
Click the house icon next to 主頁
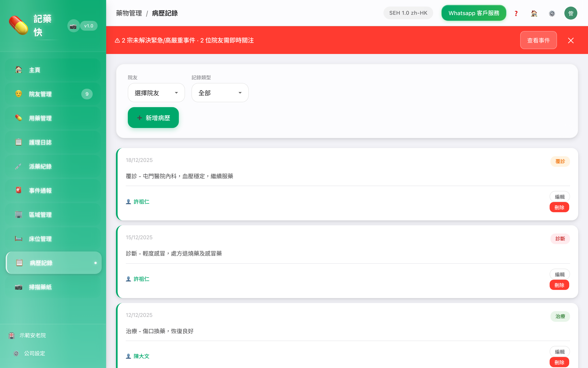tap(18, 70)
